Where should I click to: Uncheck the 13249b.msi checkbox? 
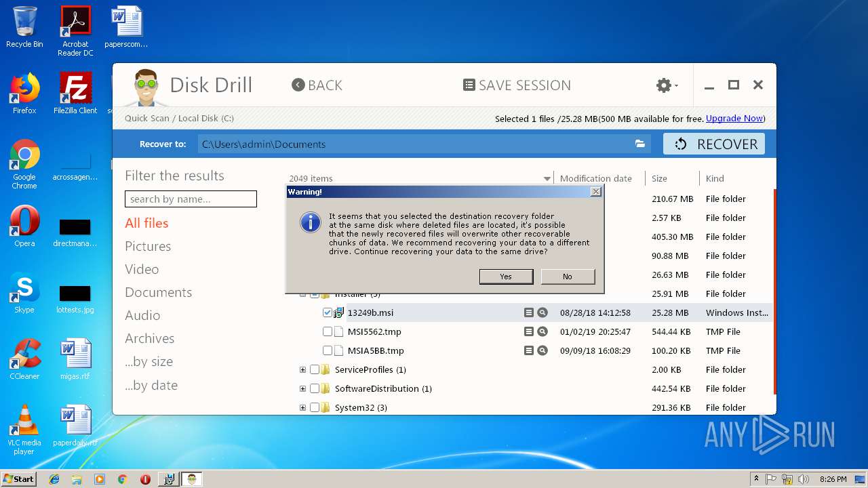328,312
